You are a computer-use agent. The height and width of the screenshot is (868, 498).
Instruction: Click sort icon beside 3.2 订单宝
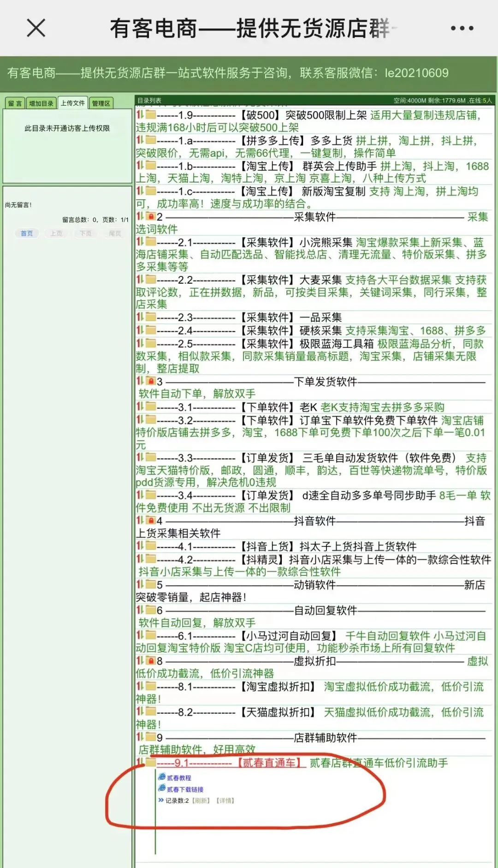pos(140,419)
